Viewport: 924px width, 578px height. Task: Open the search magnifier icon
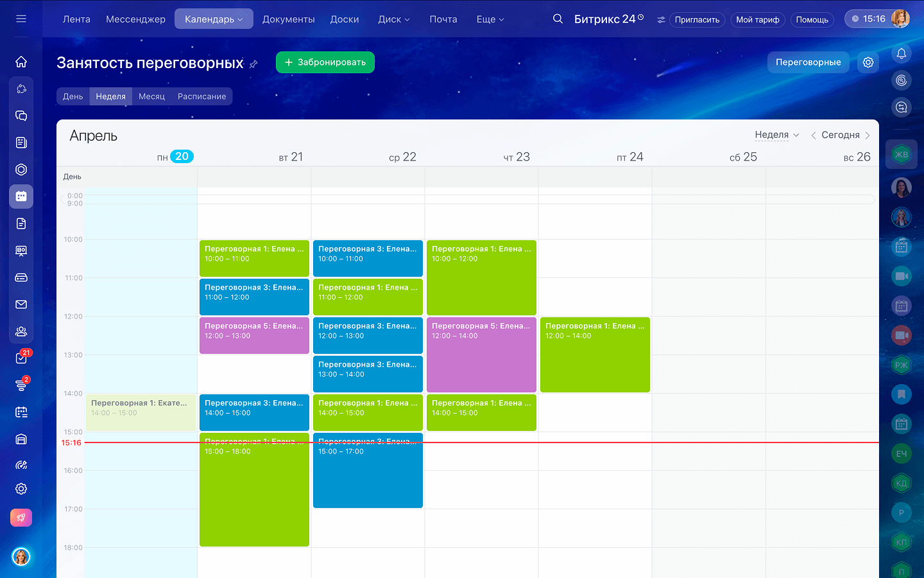click(558, 19)
